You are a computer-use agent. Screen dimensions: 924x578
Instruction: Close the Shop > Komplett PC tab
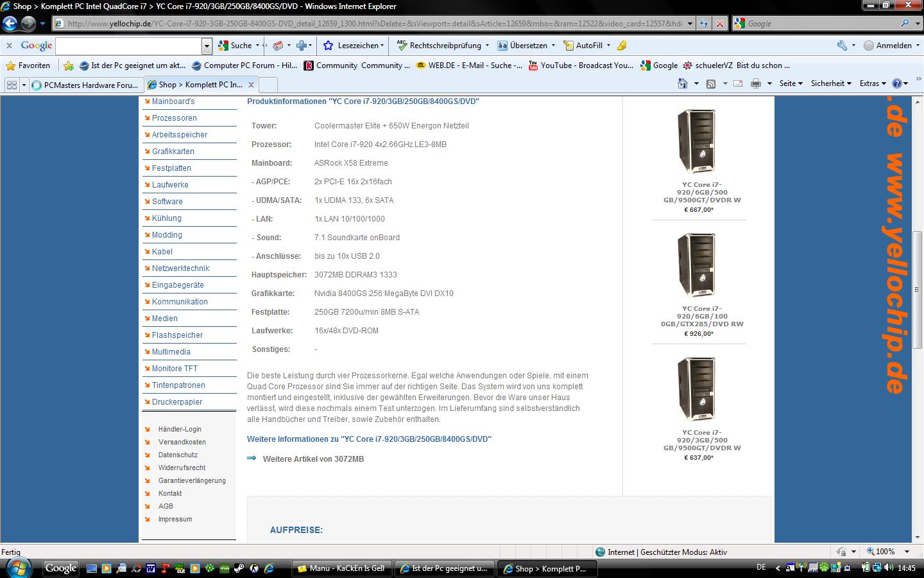pyautogui.click(x=251, y=85)
